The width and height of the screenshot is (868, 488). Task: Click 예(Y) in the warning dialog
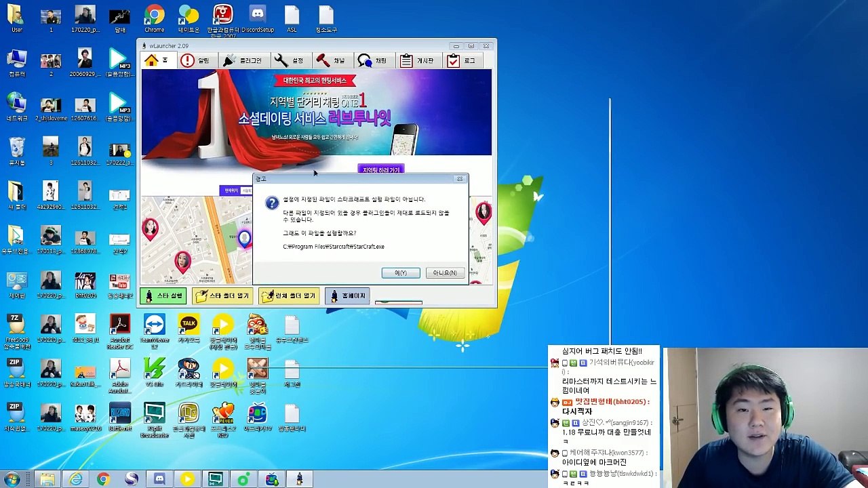coord(401,272)
